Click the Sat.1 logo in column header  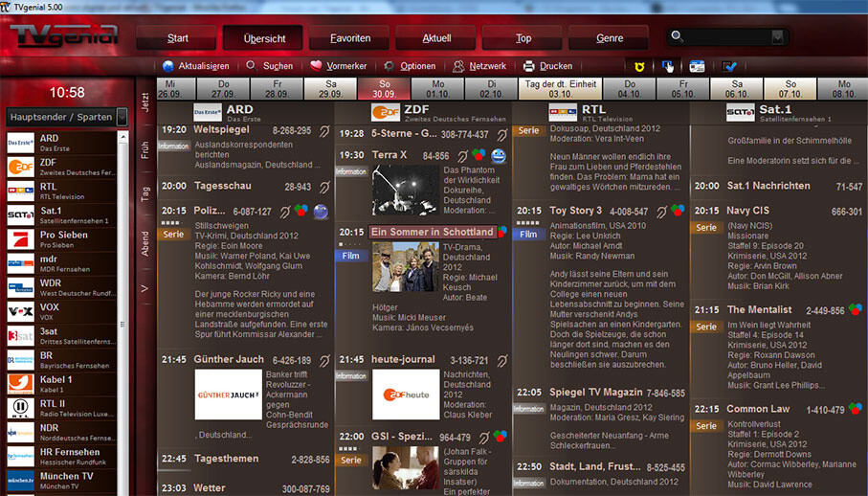pyautogui.click(x=741, y=112)
